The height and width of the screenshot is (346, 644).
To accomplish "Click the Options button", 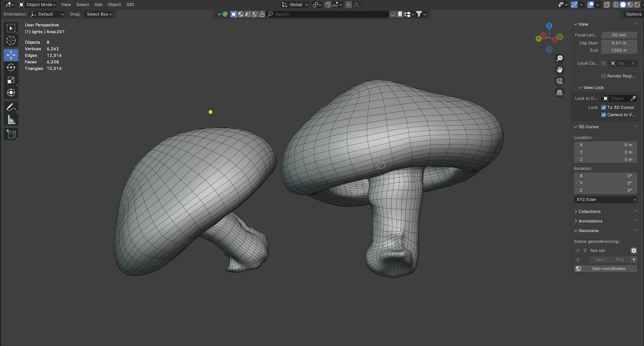I will [x=633, y=14].
